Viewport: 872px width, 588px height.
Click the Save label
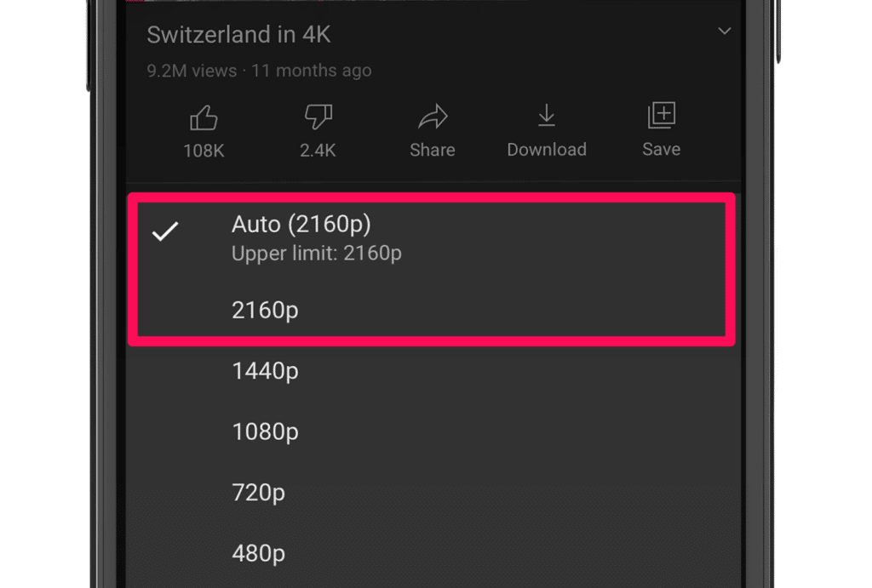point(662,149)
